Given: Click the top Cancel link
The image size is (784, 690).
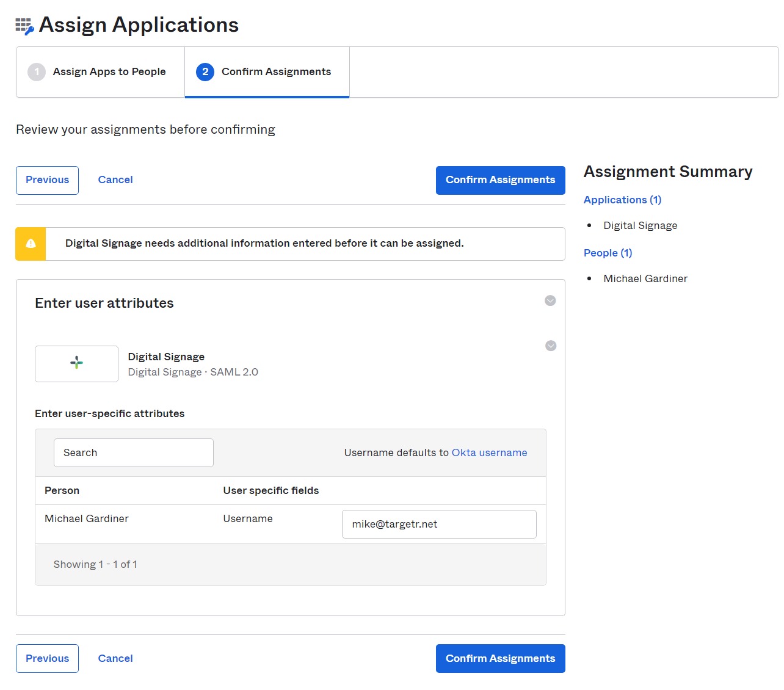Looking at the screenshot, I should pyautogui.click(x=115, y=180).
